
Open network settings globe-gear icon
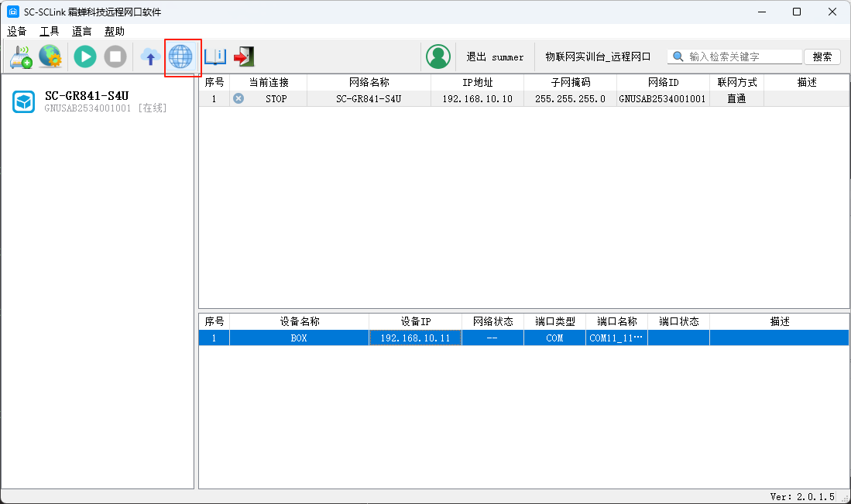(50, 57)
